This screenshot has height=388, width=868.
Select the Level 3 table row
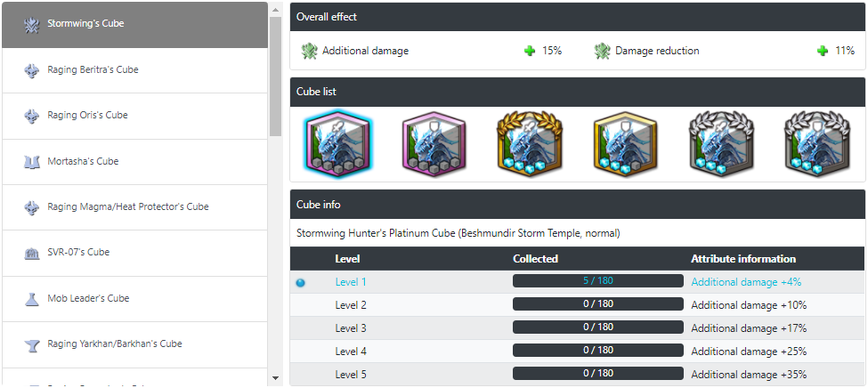tap(578, 328)
